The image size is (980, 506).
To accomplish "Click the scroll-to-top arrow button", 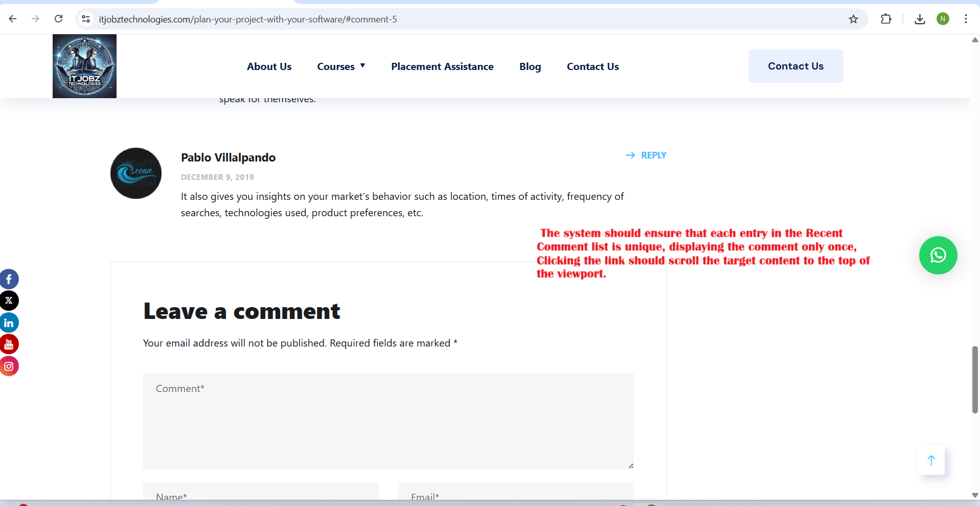I will pos(931,461).
